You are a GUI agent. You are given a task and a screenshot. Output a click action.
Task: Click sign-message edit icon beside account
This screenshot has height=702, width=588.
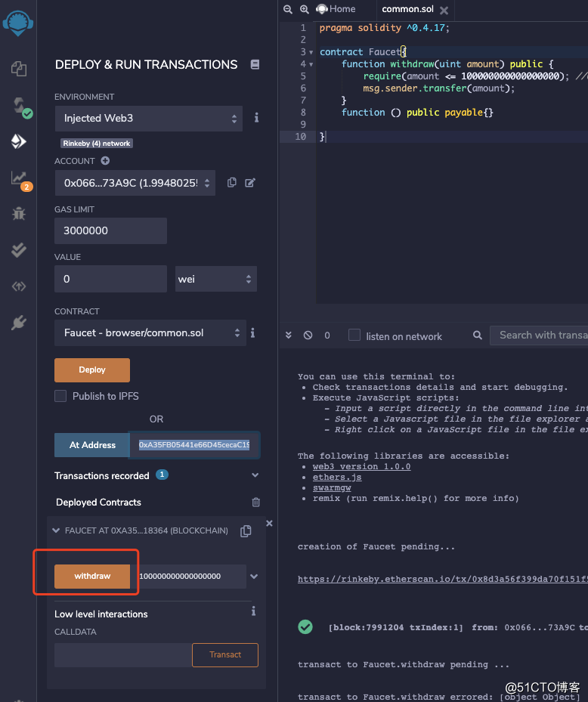click(250, 182)
